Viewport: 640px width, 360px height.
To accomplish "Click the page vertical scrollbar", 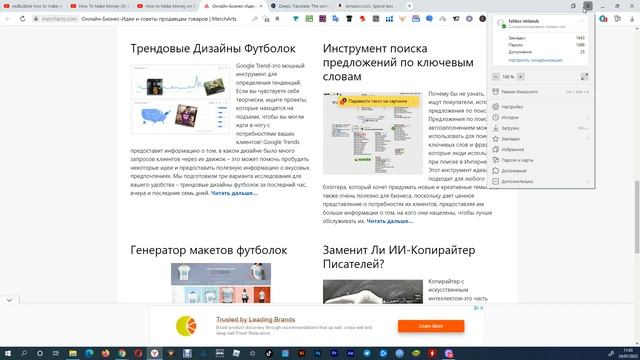I will pyautogui.click(x=637, y=217).
